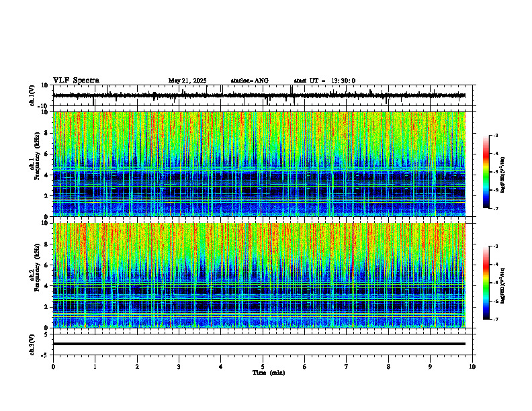Image resolution: width=532 pixels, height=411 pixels.
Task: Click the ch.1 colorbar "log(PSD)" unit label
Action: pos(503,175)
